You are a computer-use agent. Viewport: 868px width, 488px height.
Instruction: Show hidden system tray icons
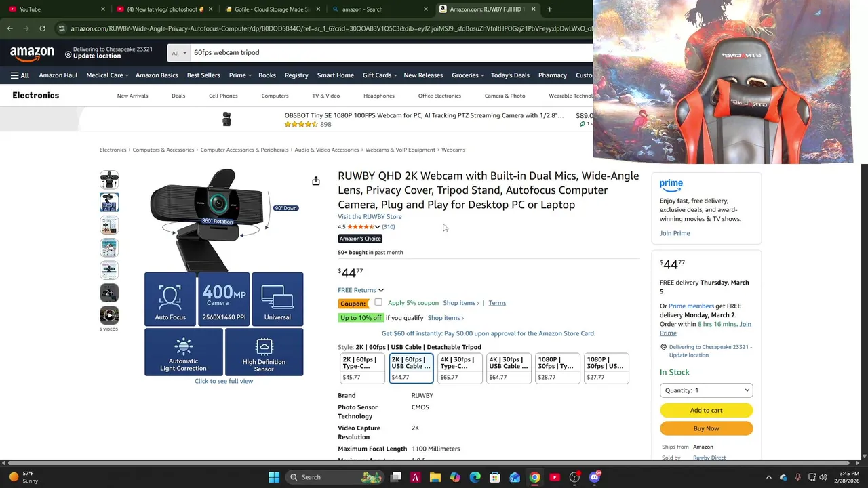[x=768, y=477]
